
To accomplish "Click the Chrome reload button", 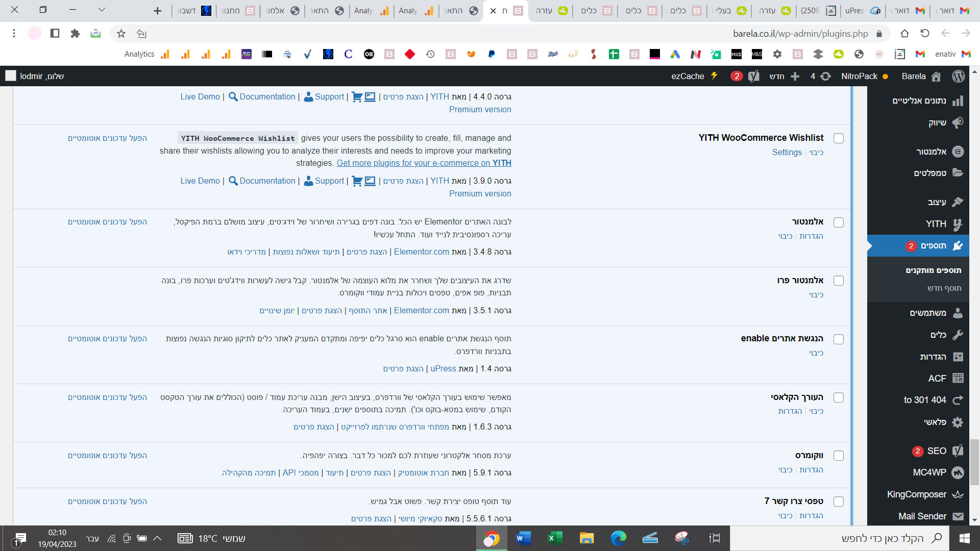I will 925,34.
